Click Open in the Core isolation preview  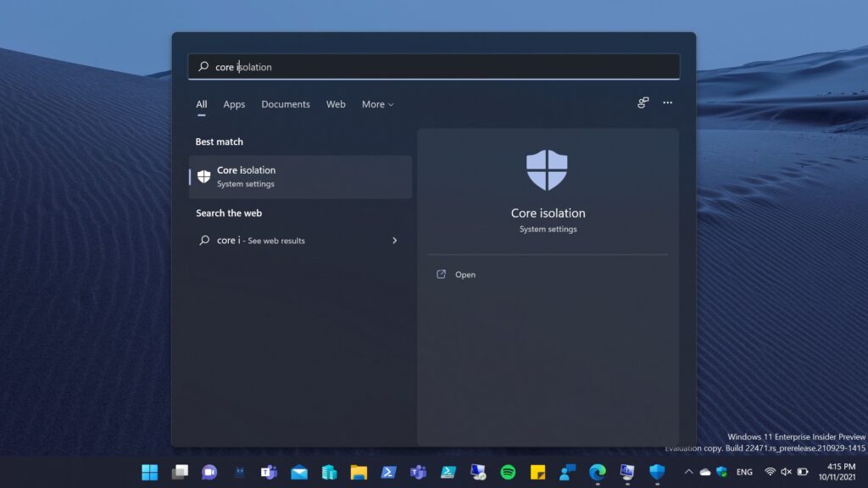(x=465, y=274)
